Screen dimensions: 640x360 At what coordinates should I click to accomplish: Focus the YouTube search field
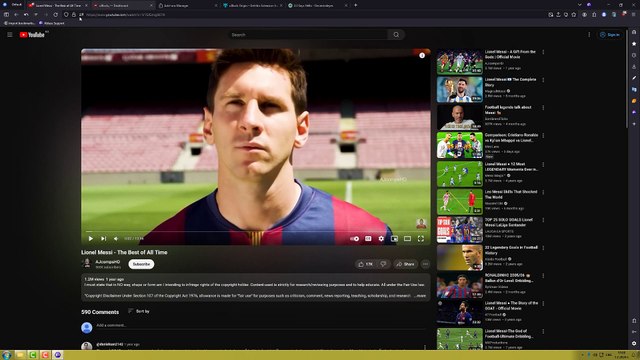pos(308,35)
